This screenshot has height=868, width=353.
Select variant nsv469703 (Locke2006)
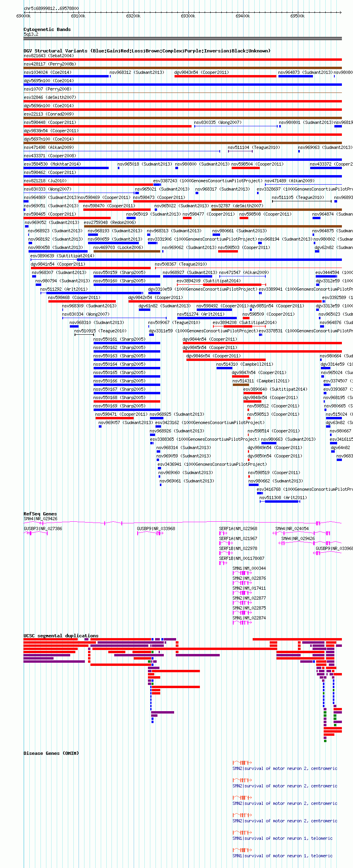tap(118, 247)
